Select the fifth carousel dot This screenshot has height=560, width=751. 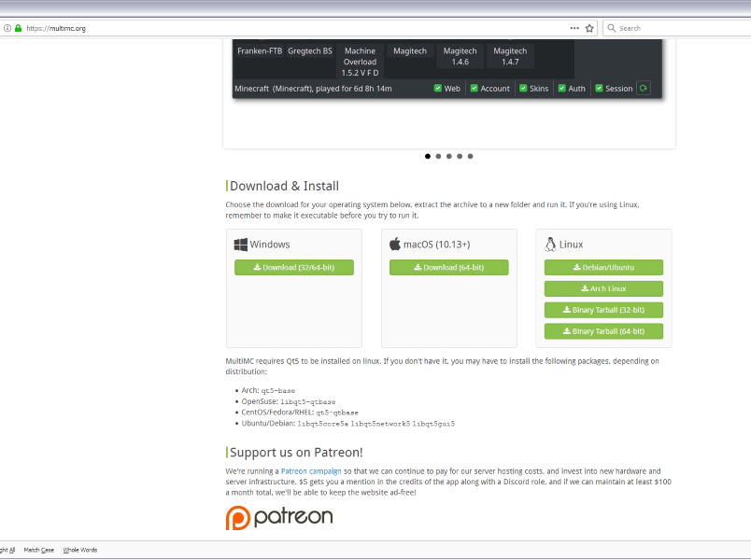coord(471,156)
